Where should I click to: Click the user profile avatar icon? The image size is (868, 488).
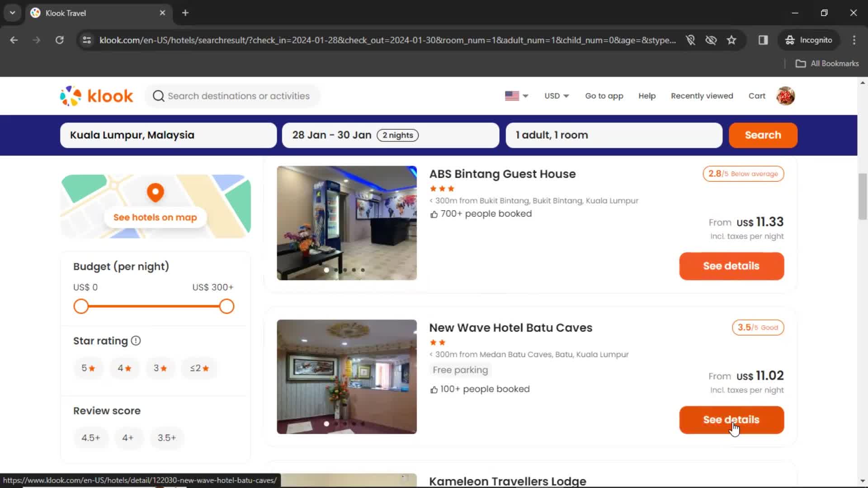(786, 96)
